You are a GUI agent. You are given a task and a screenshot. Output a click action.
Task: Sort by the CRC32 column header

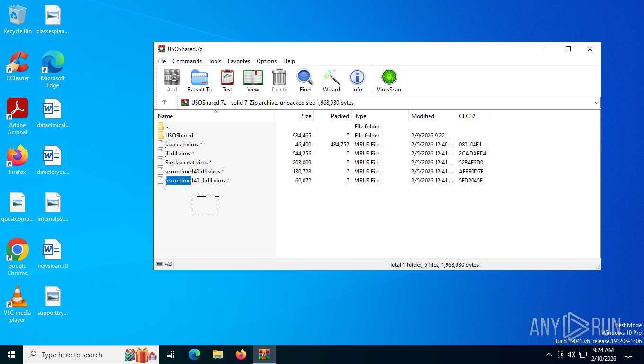coord(472,116)
